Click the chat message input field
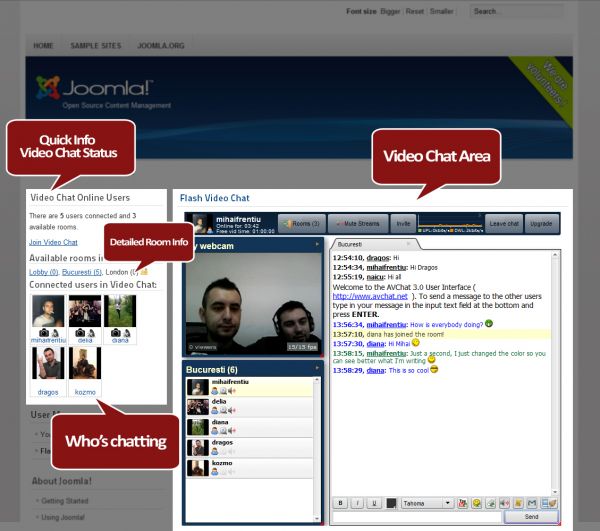600x531 pixels. click(417, 517)
